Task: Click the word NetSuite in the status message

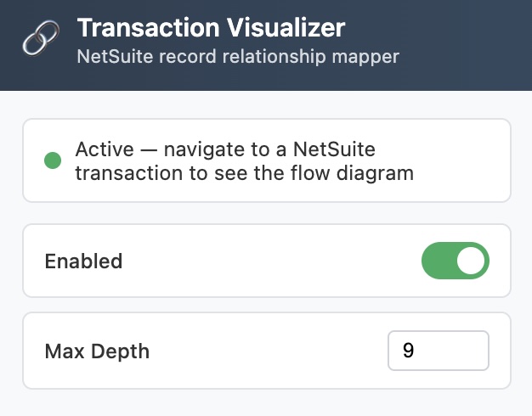Action: [x=334, y=149]
